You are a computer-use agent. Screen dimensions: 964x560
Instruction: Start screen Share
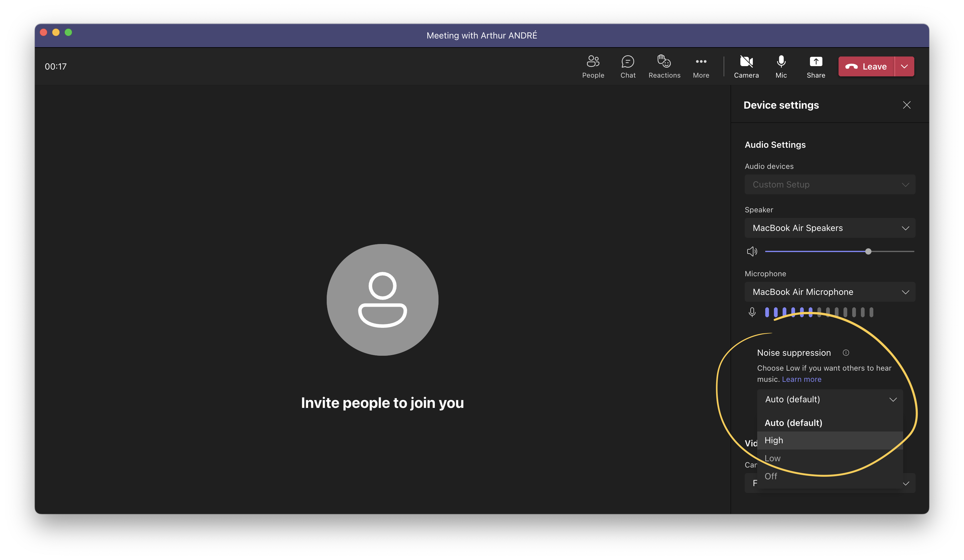tap(816, 66)
